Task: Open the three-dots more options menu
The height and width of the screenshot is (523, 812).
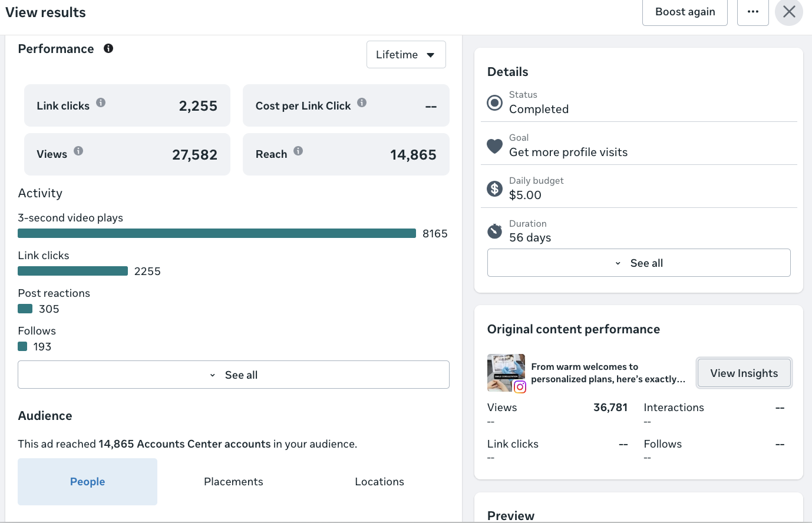Action: click(x=753, y=12)
